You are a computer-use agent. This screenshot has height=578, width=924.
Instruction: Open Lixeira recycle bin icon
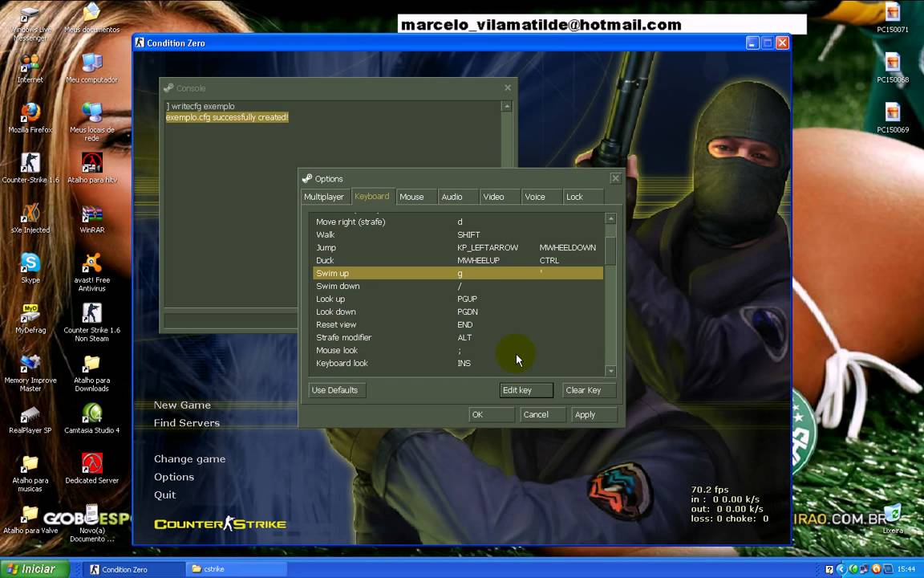(892, 519)
